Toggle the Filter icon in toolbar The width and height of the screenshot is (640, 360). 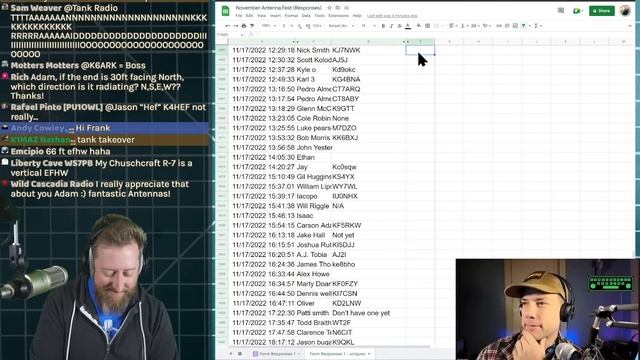tap(524, 26)
